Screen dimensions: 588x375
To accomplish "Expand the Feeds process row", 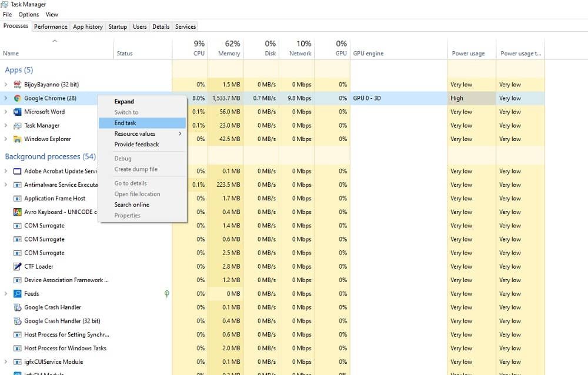I will click(x=6, y=294).
